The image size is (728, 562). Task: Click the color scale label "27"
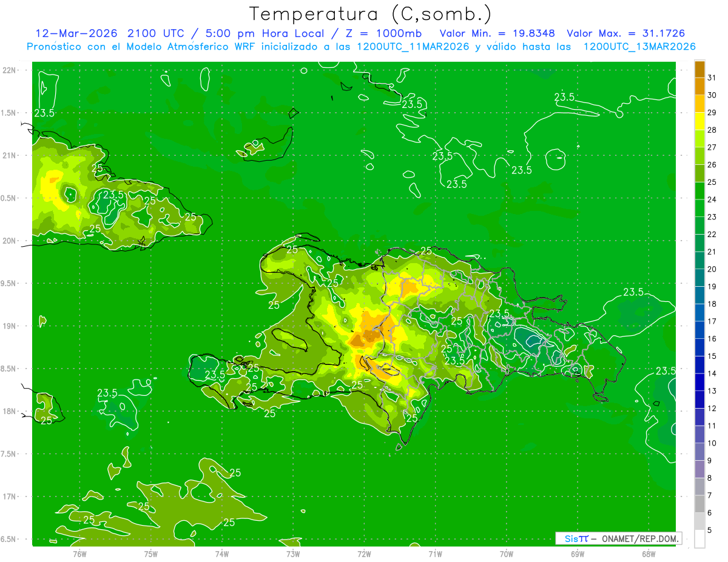pyautogui.click(x=712, y=147)
